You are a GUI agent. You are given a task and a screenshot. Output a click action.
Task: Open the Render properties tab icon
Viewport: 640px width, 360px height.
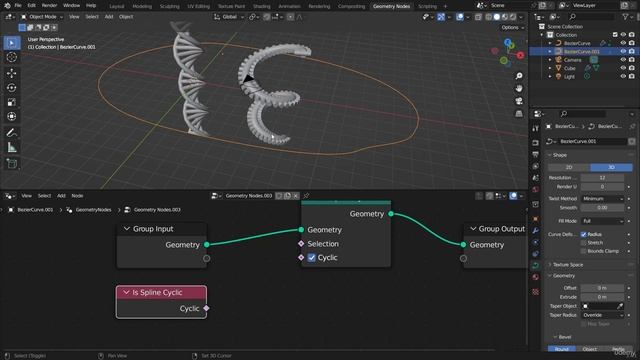click(536, 142)
